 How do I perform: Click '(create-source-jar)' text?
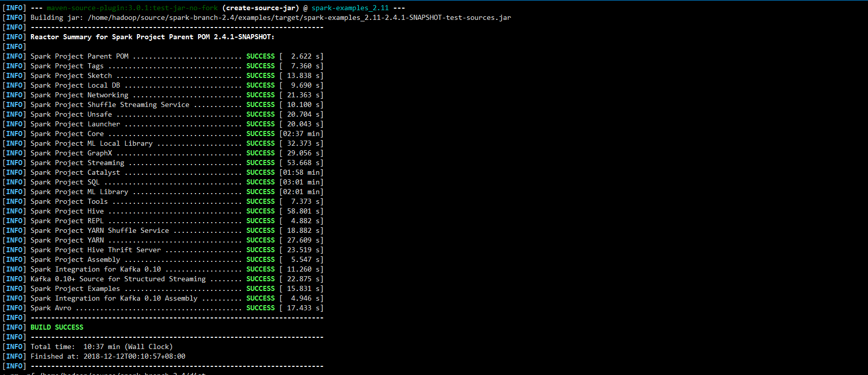[x=261, y=8]
